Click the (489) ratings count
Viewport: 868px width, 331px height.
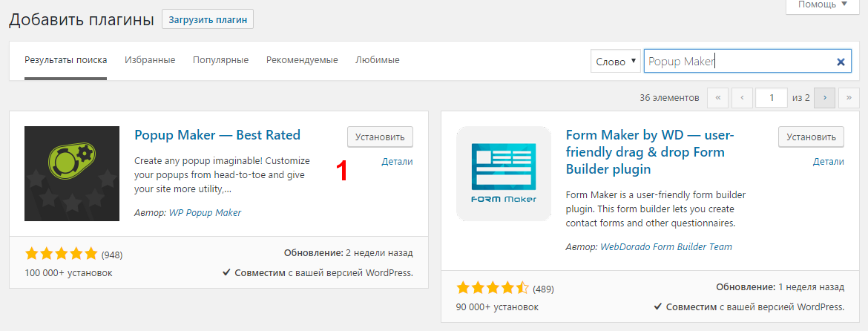tap(543, 289)
